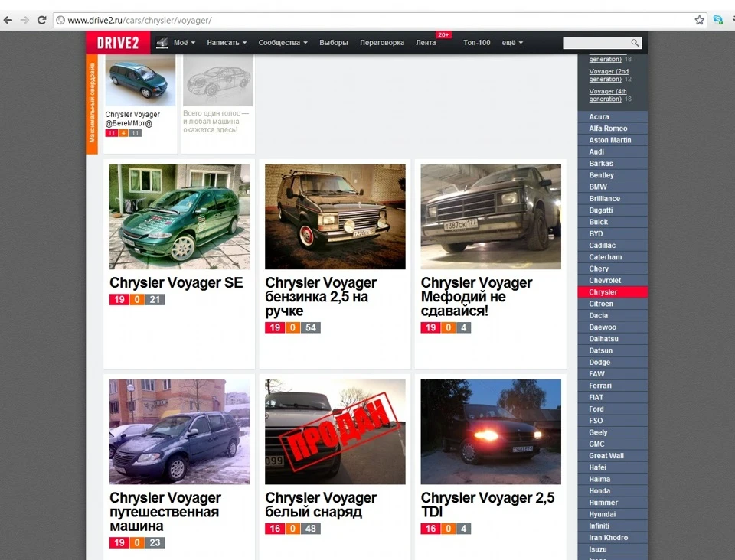Screen dimensions: 735x560
Task: Go back with the browser arrow
Action: [8, 20]
